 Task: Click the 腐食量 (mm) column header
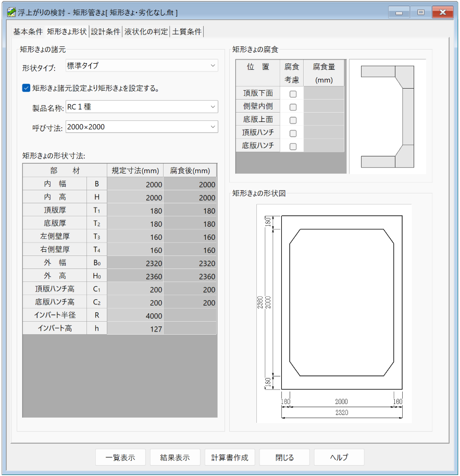pyautogui.click(x=324, y=73)
